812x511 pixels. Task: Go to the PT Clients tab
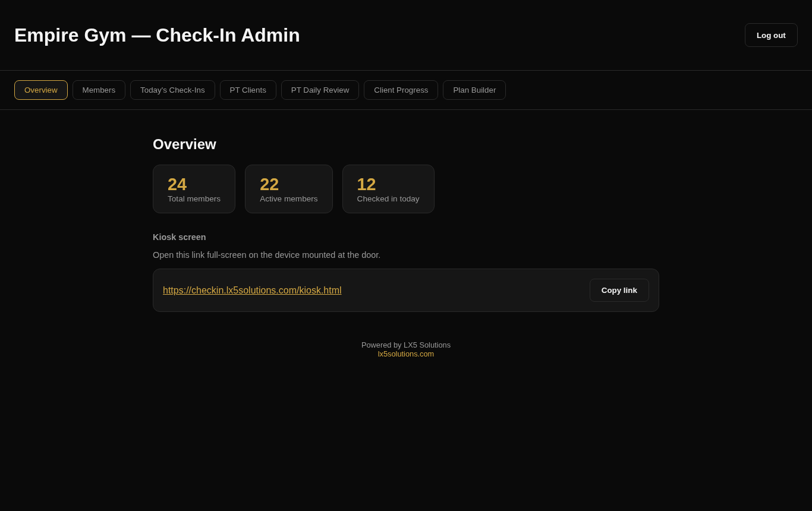pyautogui.click(x=248, y=90)
